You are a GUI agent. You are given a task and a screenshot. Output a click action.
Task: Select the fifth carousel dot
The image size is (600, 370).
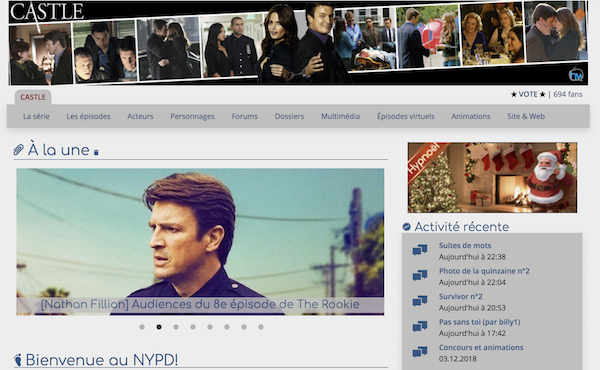[x=210, y=327]
